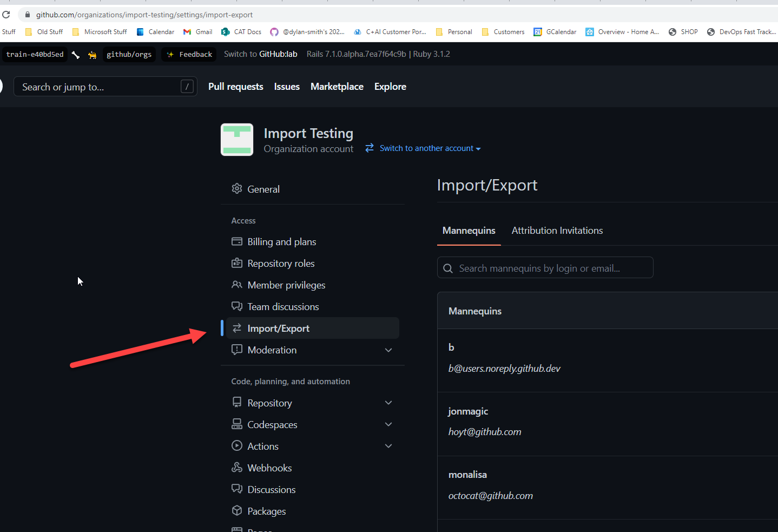778x532 pixels.
Task: Click the package cube icon
Action: point(237,510)
